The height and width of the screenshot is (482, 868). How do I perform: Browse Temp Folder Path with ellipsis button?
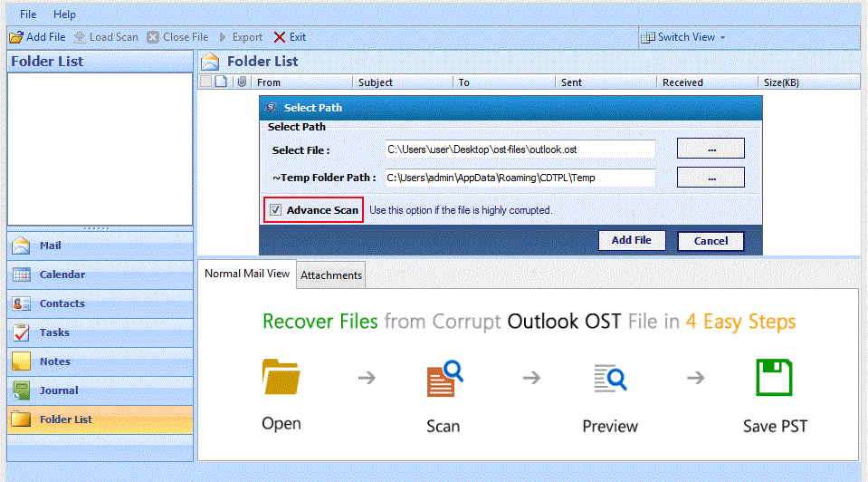pos(711,178)
